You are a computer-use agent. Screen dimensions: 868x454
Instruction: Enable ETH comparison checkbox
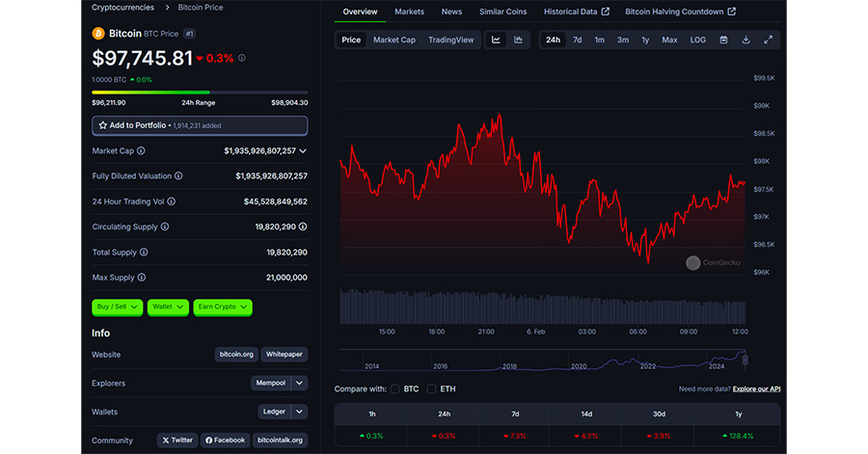coord(432,389)
